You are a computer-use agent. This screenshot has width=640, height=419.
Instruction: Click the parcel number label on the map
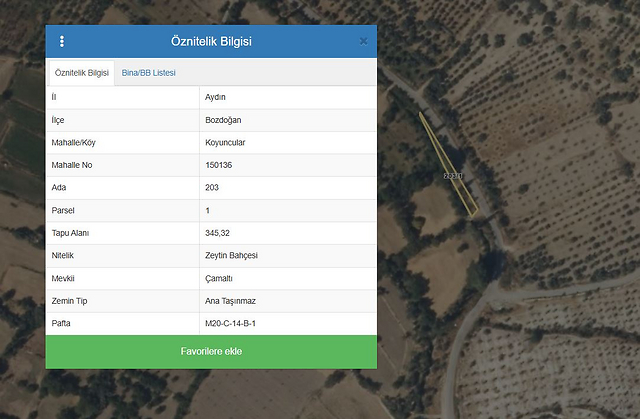[x=453, y=176]
